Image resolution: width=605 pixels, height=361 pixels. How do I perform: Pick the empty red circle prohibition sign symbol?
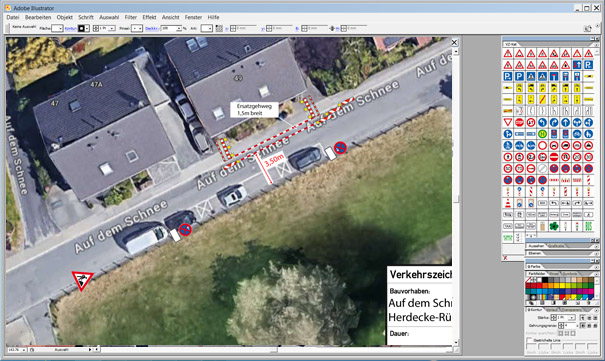click(542, 145)
